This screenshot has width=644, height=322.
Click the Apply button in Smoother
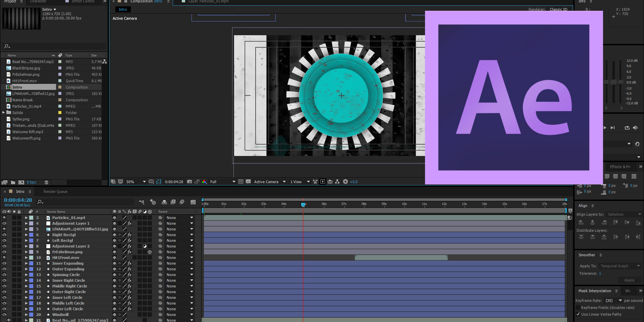pos(629,280)
